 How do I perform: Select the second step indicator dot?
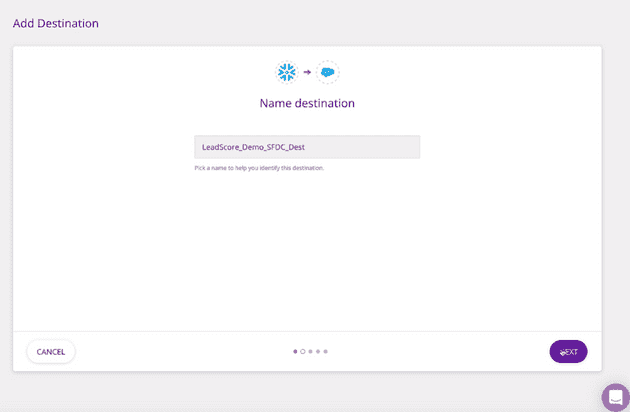pos(303,351)
